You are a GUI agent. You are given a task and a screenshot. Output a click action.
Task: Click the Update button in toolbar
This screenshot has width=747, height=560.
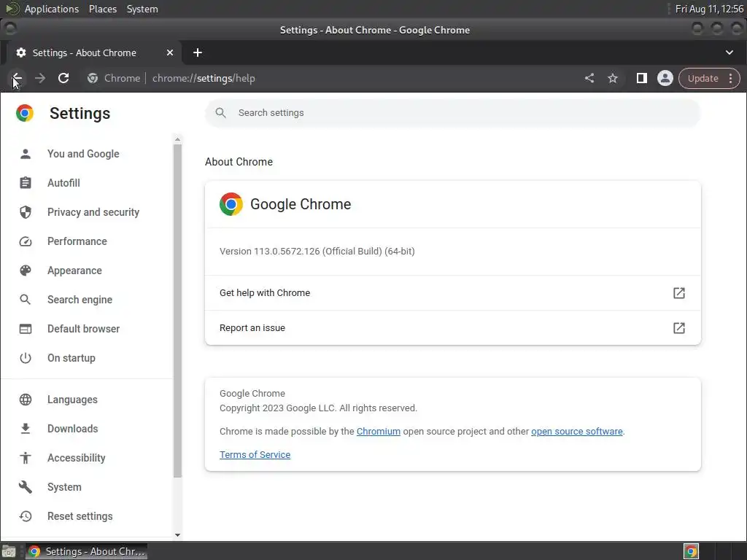(703, 78)
